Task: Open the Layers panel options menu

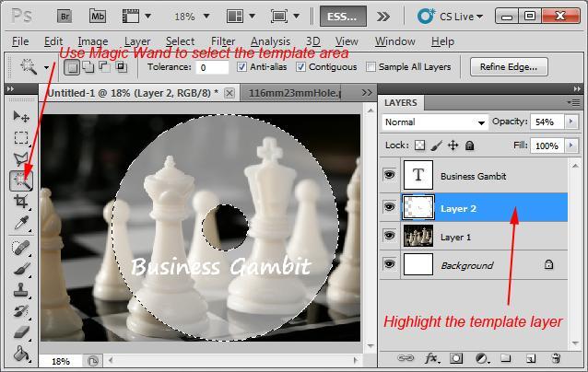Action: 573,102
